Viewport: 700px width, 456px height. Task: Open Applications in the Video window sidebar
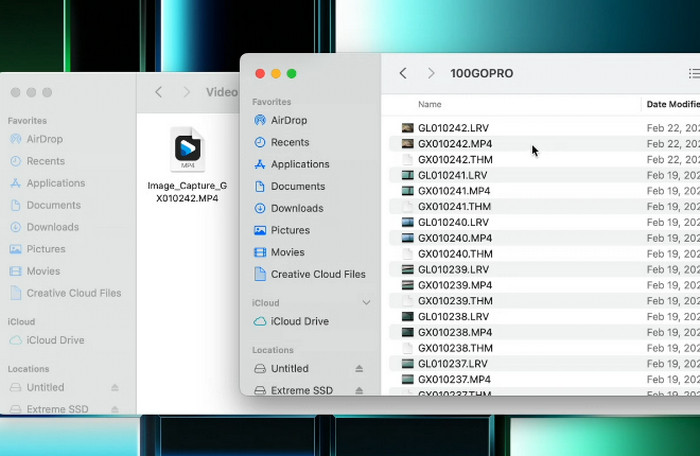click(47, 183)
